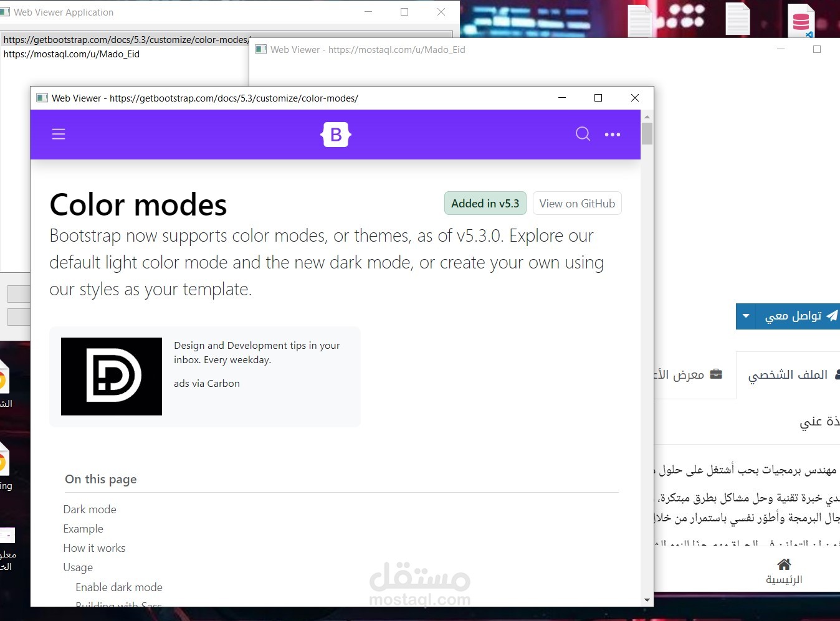The height and width of the screenshot is (621, 840).
Task: Click the paper plane icon on تواصل معي
Action: (x=832, y=316)
